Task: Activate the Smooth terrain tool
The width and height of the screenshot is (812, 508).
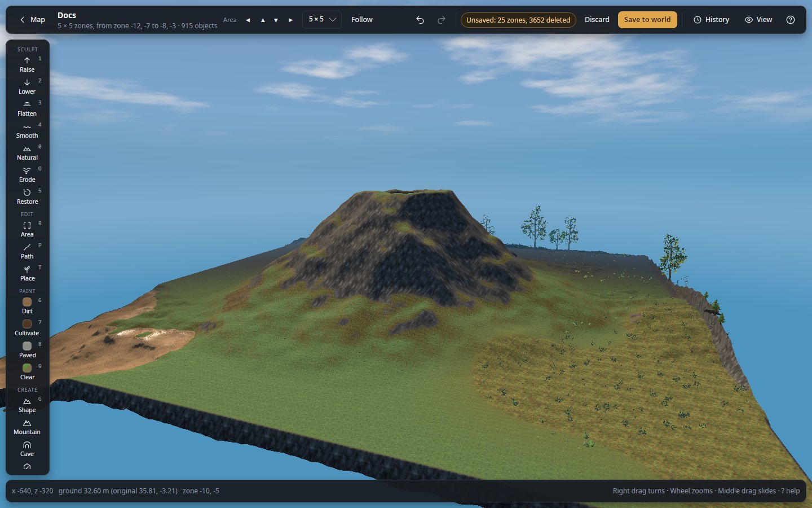Action: 27,130
